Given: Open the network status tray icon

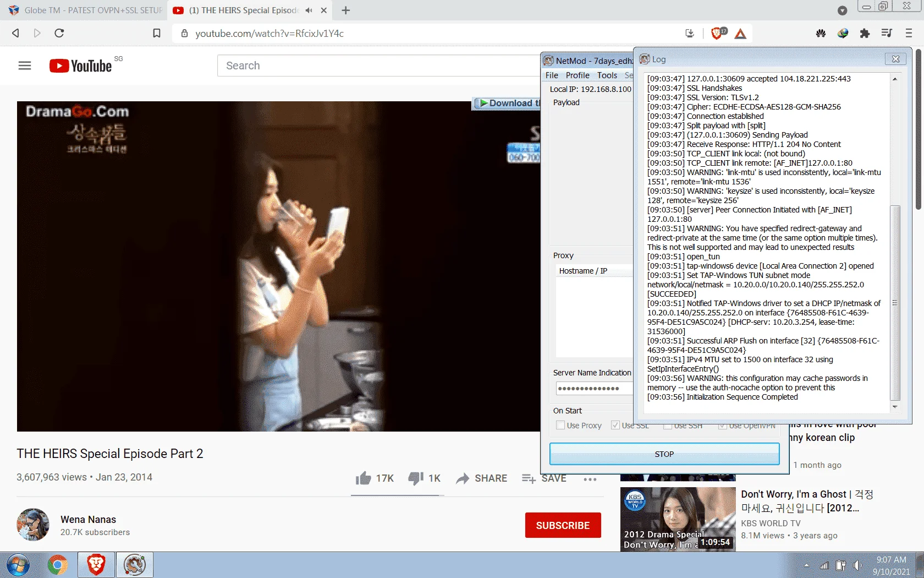Looking at the screenshot, I should (824, 565).
